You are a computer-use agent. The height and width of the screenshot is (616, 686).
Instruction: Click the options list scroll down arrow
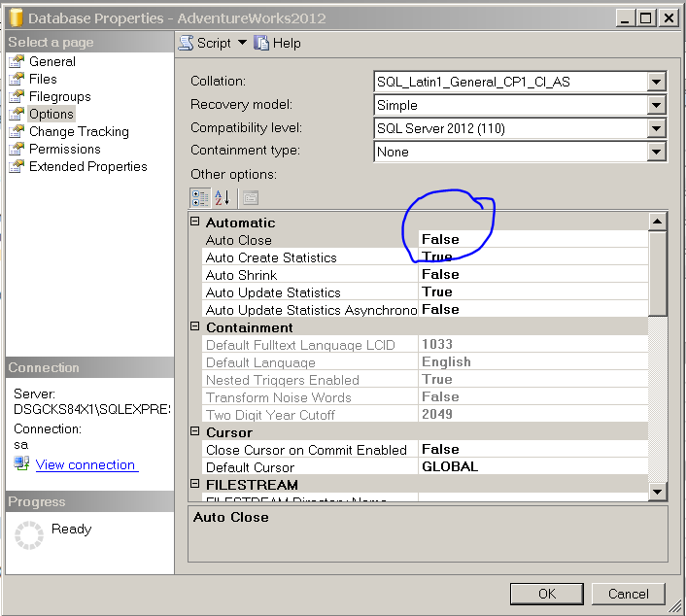pyautogui.click(x=658, y=492)
